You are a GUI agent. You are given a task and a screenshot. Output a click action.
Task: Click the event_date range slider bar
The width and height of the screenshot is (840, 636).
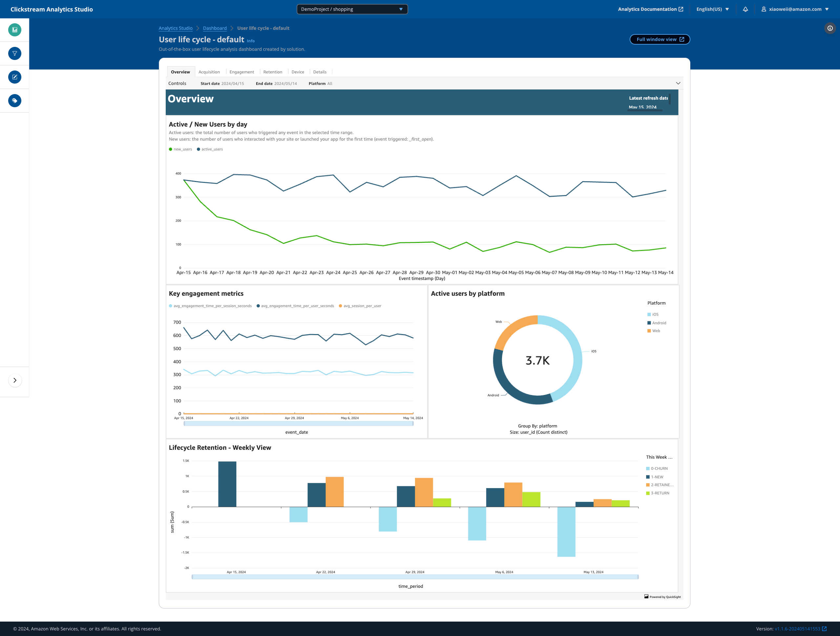tap(299, 424)
